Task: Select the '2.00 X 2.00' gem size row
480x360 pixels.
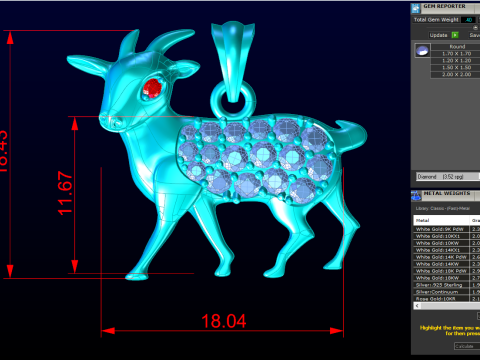Action: coord(456,75)
